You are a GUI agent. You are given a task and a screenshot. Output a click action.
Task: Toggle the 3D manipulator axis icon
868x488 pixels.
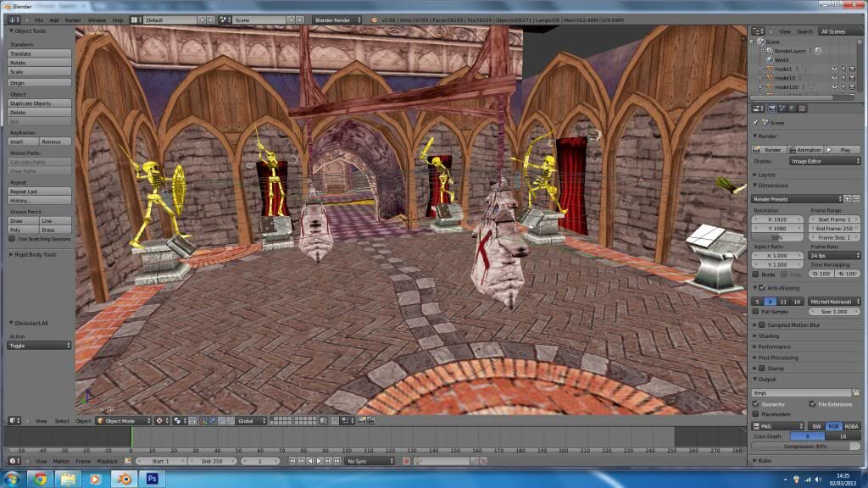(203, 420)
